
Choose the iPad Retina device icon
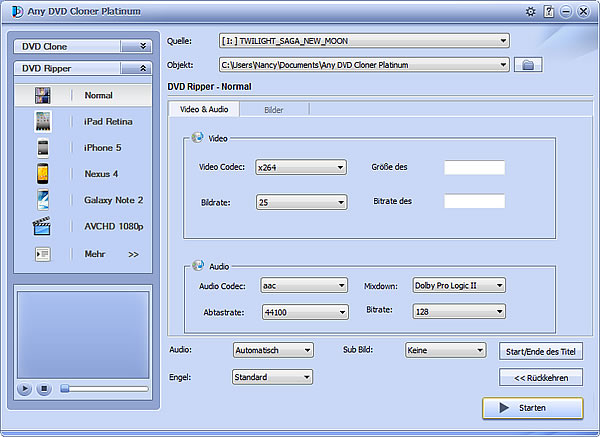click(43, 121)
